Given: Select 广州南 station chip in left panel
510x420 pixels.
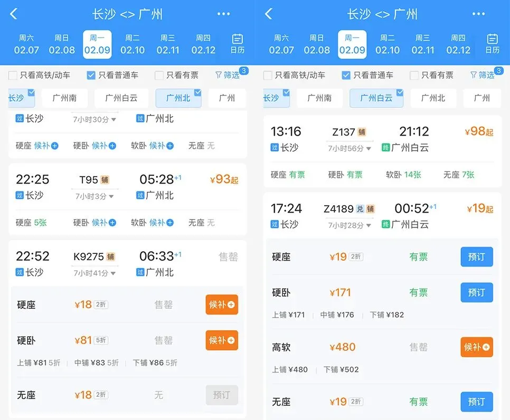Looking at the screenshot, I should tap(65, 98).
